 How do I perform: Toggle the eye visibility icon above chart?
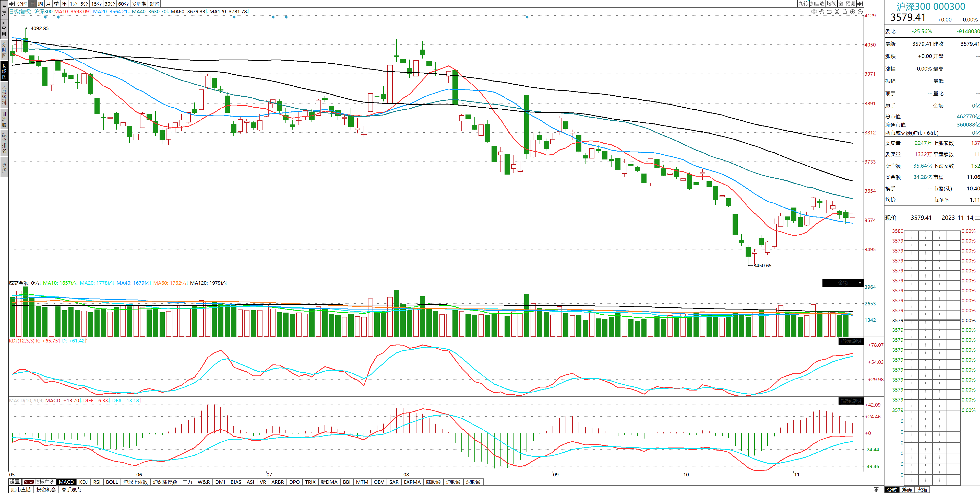pyautogui.click(x=814, y=12)
